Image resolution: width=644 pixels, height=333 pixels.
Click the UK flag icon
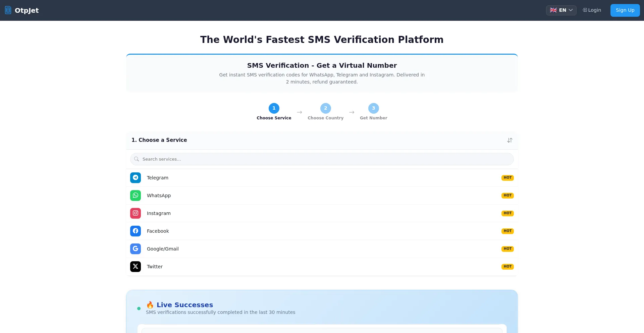point(553,10)
